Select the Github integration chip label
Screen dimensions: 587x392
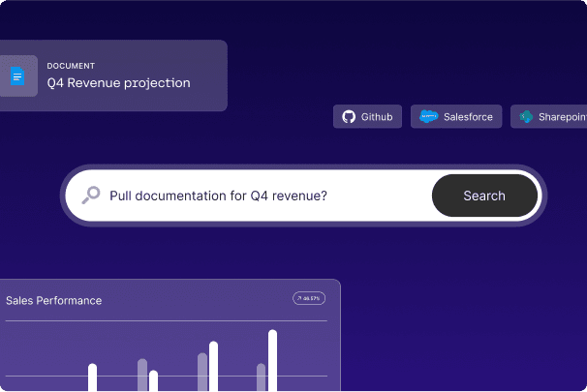tap(377, 117)
